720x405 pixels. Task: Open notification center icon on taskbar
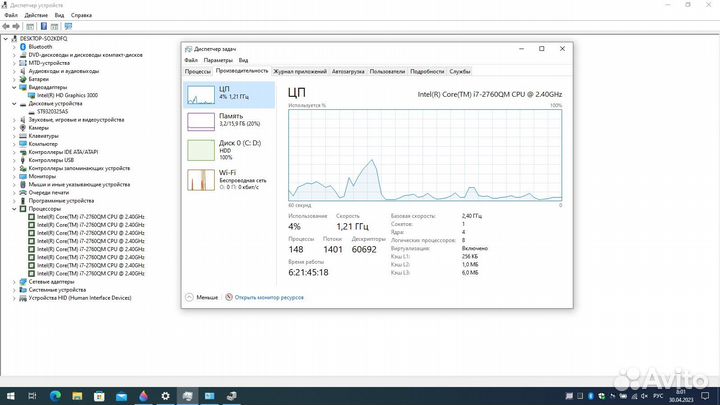pyautogui.click(x=705, y=396)
